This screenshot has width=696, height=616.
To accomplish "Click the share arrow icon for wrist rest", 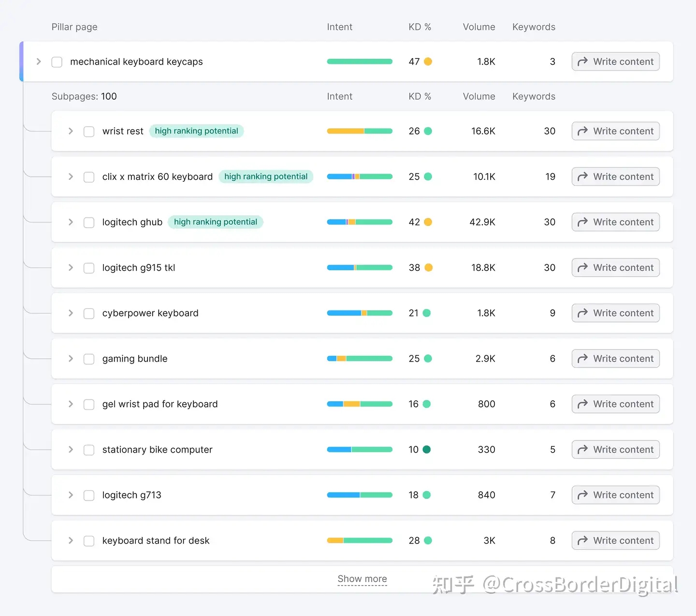I will 582,131.
